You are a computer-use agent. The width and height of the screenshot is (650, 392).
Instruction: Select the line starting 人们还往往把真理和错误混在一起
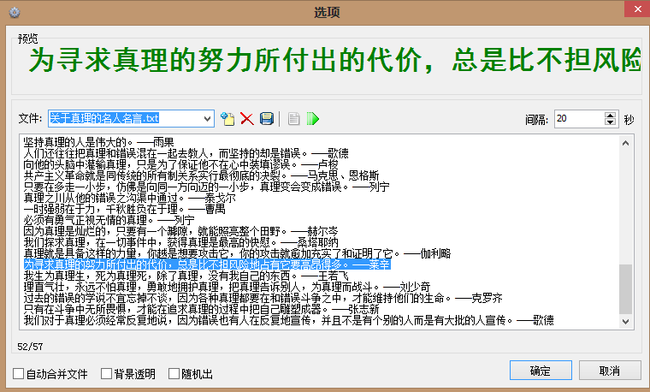[186, 153]
